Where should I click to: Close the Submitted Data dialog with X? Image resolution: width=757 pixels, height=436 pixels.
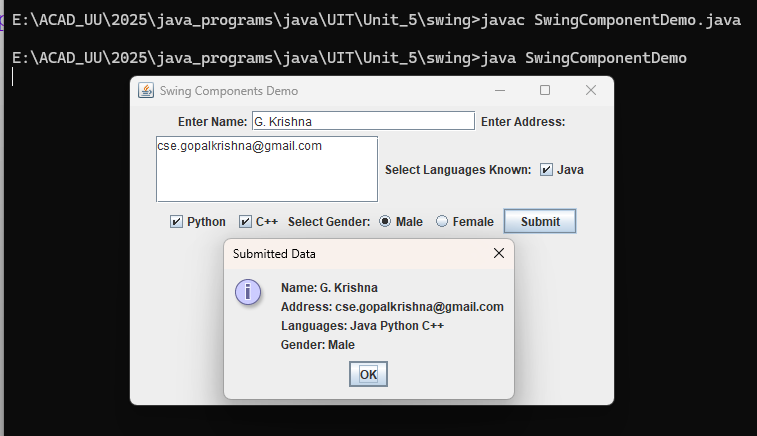[499, 253]
